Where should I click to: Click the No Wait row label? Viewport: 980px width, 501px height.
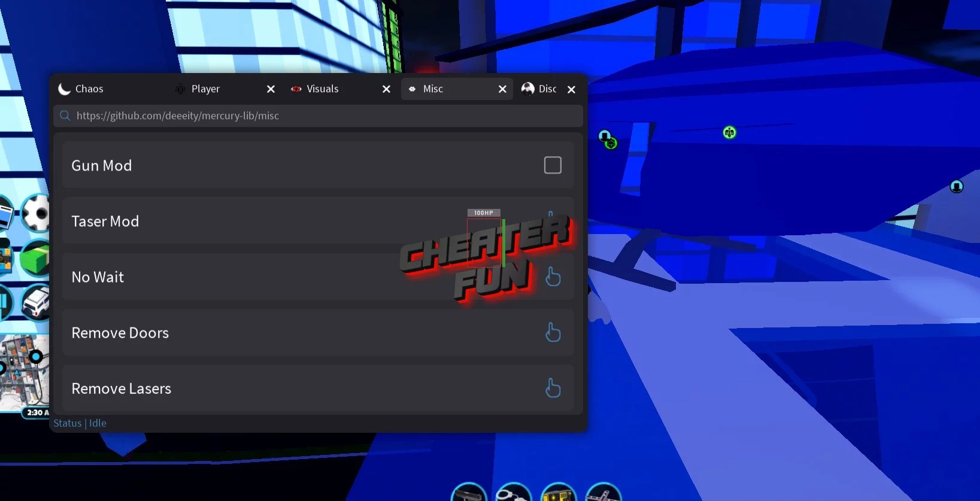click(x=98, y=277)
